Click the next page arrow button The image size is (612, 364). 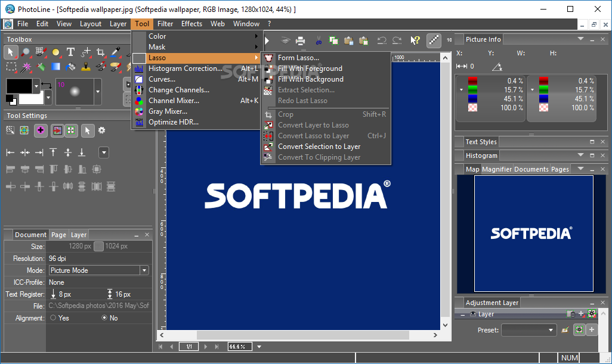(206, 347)
